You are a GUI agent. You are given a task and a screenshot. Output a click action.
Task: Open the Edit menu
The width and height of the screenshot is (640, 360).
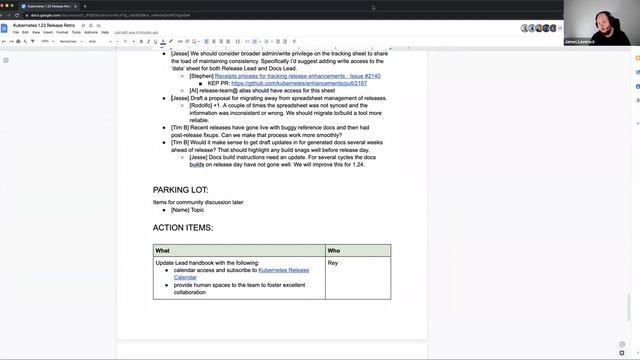[25, 32]
